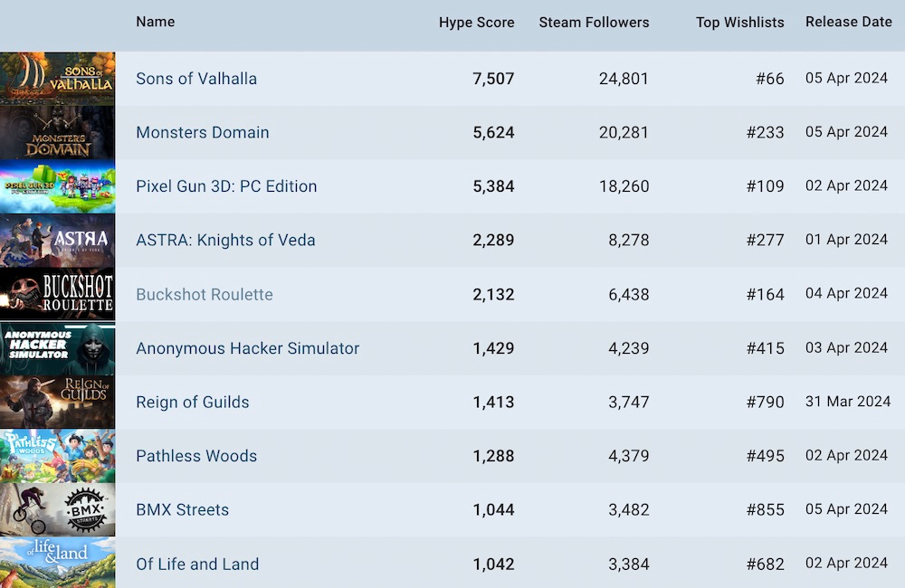Click the Pixel Gun 3D thumbnail image
This screenshot has height=588, width=905.
coord(58,186)
